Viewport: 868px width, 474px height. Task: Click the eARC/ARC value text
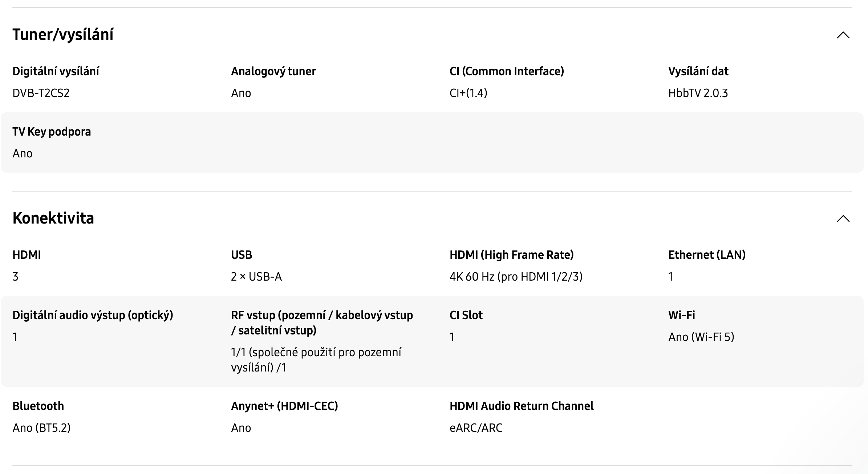[476, 428]
